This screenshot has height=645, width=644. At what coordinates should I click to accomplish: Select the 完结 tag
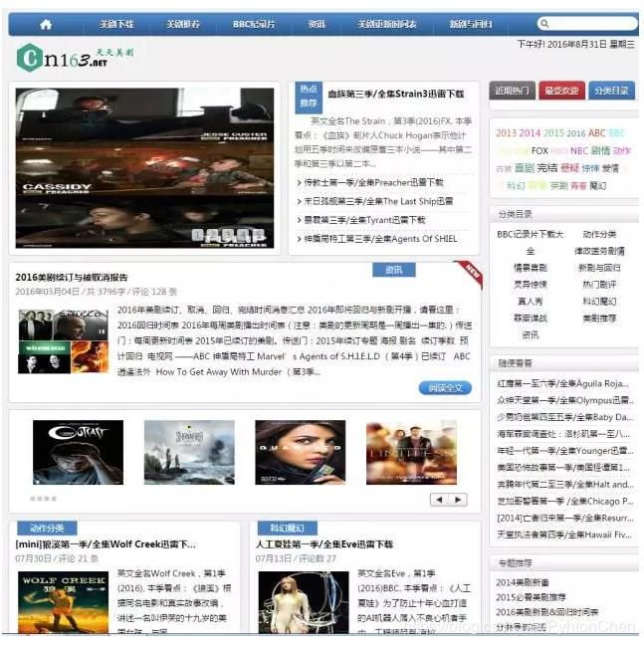[546, 168]
